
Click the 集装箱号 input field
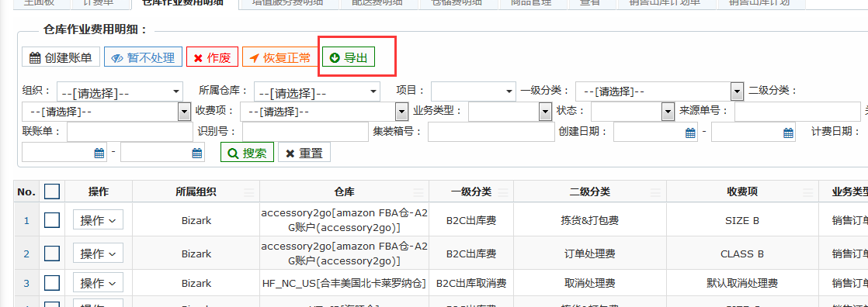pos(491,133)
